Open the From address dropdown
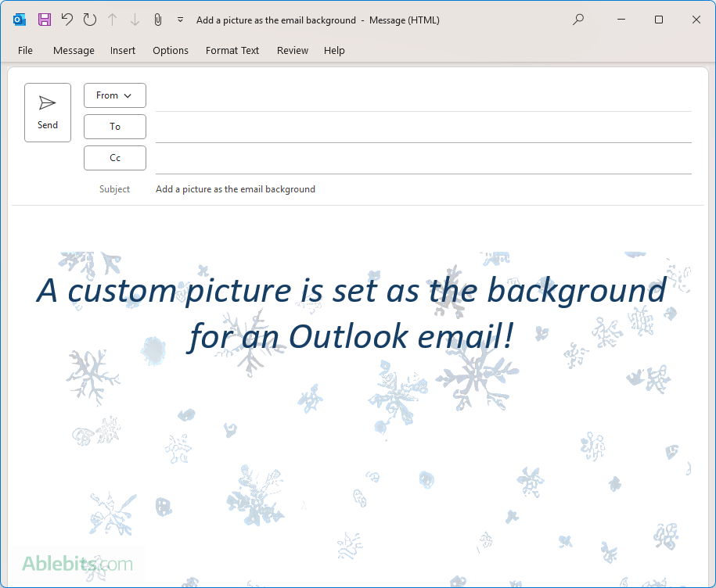Viewport: 716px width, 588px height. click(x=114, y=95)
